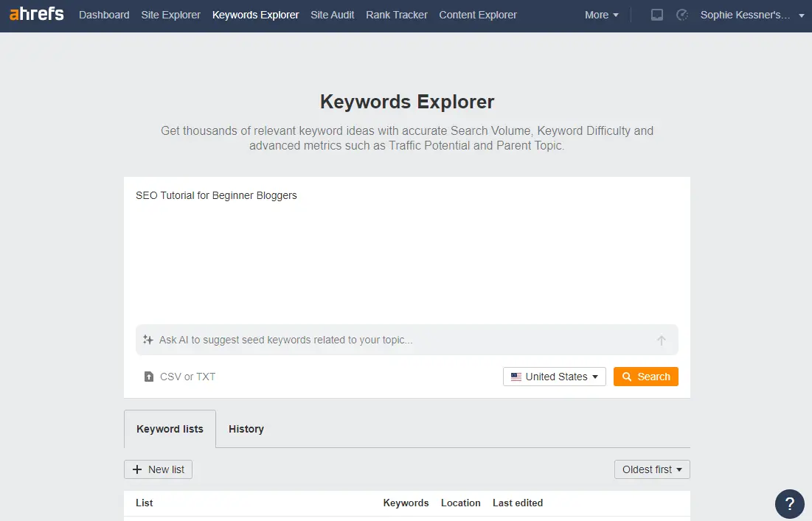The height and width of the screenshot is (521, 812).
Task: Expand the More menu
Action: click(601, 15)
